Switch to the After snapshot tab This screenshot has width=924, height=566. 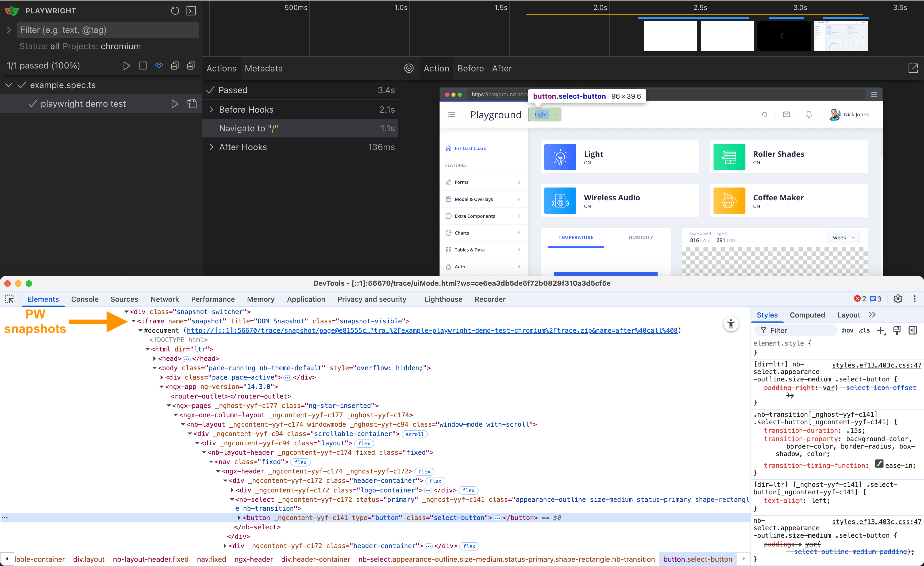click(x=502, y=69)
